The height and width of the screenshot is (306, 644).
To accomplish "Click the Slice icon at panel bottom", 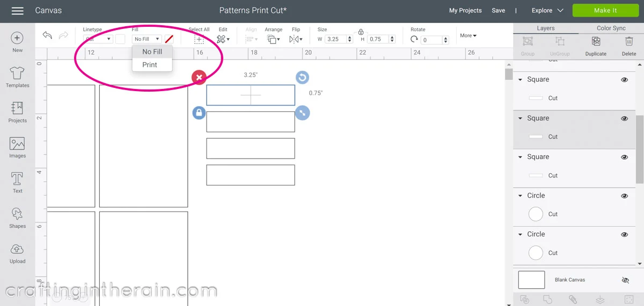I will [x=525, y=300].
